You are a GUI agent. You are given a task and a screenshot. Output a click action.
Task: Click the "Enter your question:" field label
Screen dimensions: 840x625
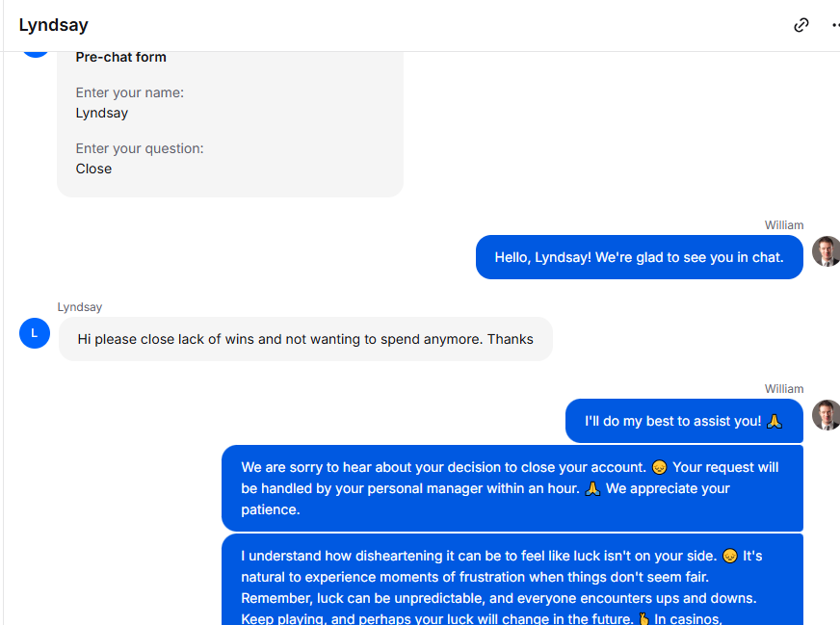(140, 148)
